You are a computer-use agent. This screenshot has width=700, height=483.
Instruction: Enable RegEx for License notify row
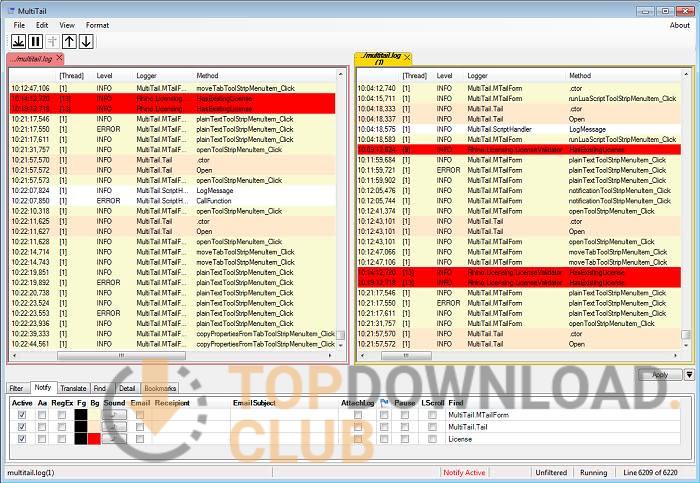62,439
